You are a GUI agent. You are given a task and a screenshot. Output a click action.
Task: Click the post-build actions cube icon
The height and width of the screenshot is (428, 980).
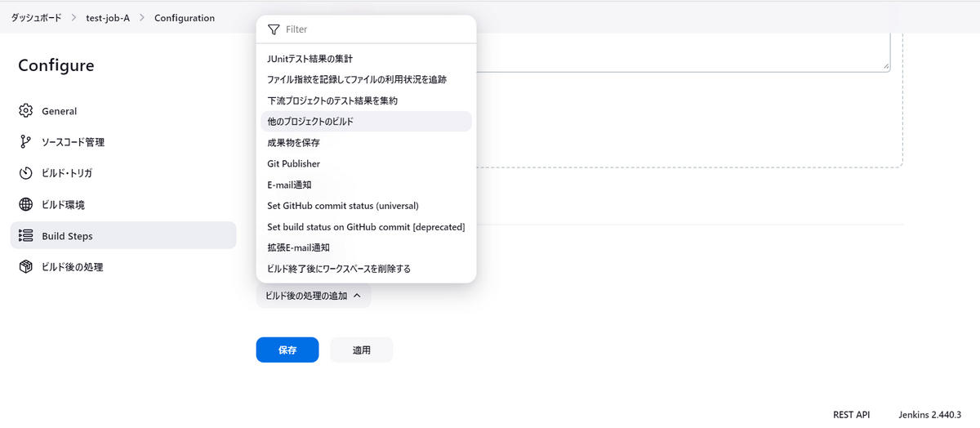pos(25,266)
